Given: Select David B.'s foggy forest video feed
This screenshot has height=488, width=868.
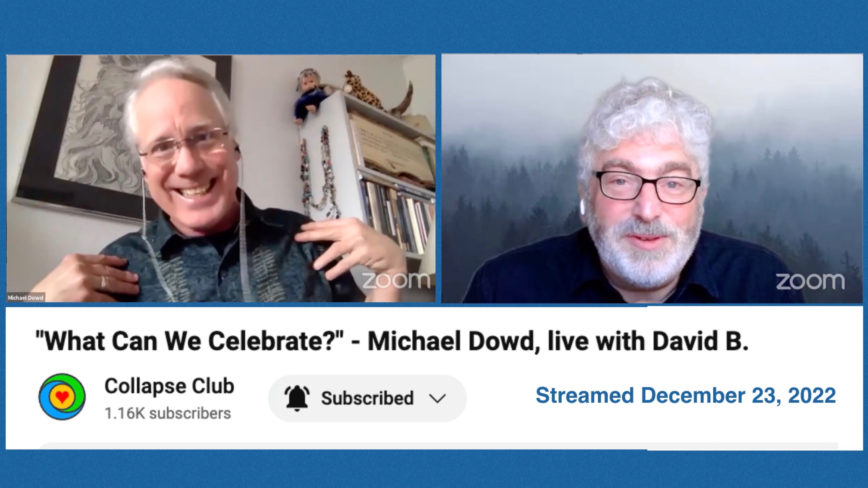Looking at the screenshot, I should coord(652,178).
